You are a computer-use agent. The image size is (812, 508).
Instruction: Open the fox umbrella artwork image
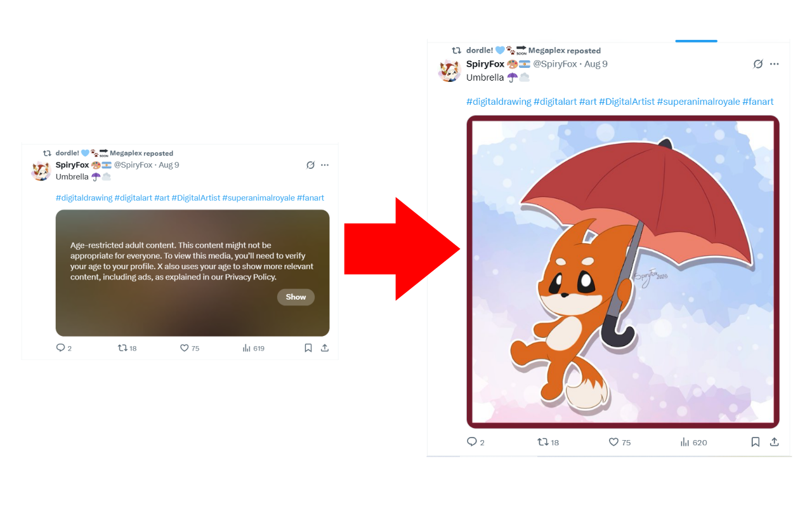[x=622, y=272]
